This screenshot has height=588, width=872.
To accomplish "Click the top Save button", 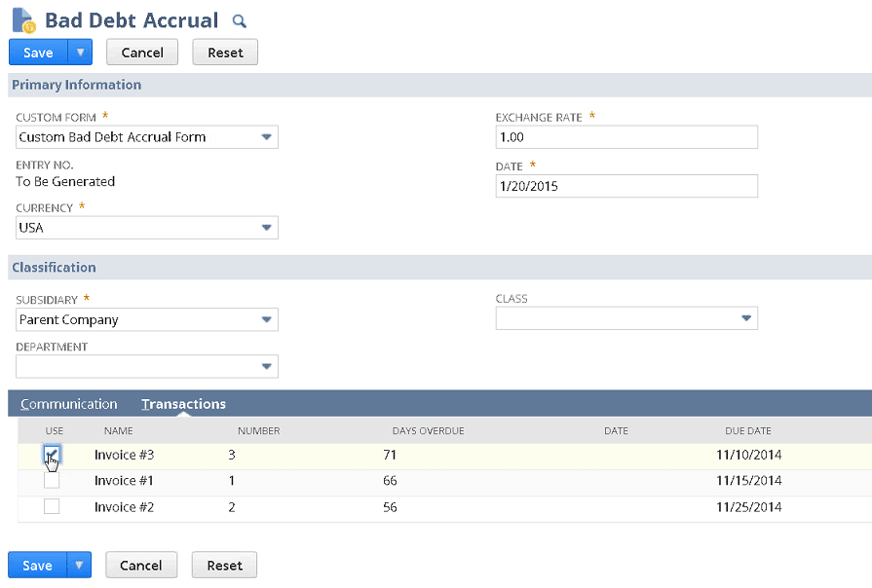I will [x=38, y=53].
